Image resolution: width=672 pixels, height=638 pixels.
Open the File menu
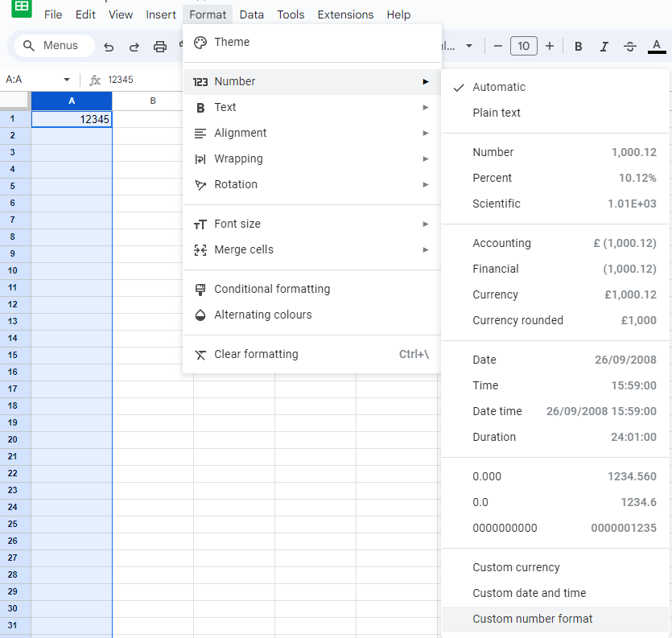[x=53, y=14]
